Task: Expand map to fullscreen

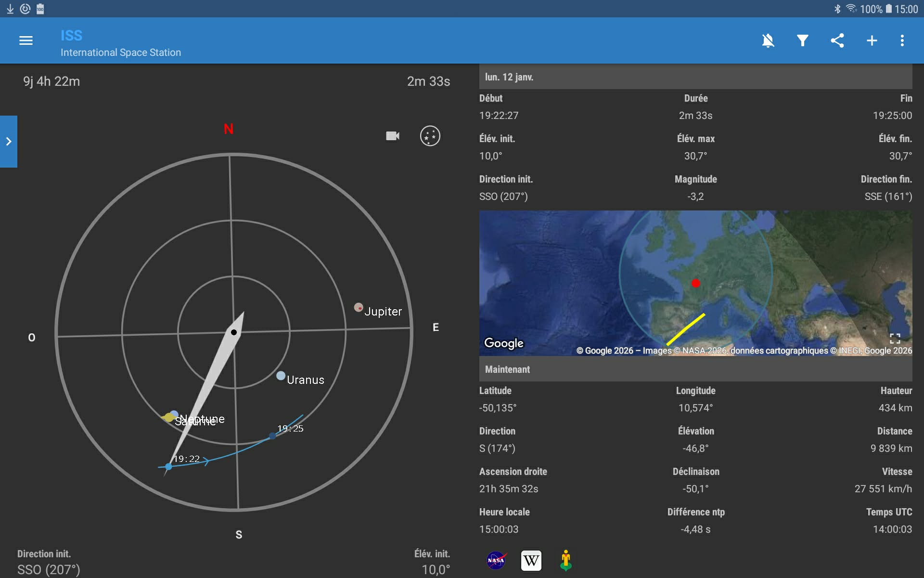Action: click(895, 339)
